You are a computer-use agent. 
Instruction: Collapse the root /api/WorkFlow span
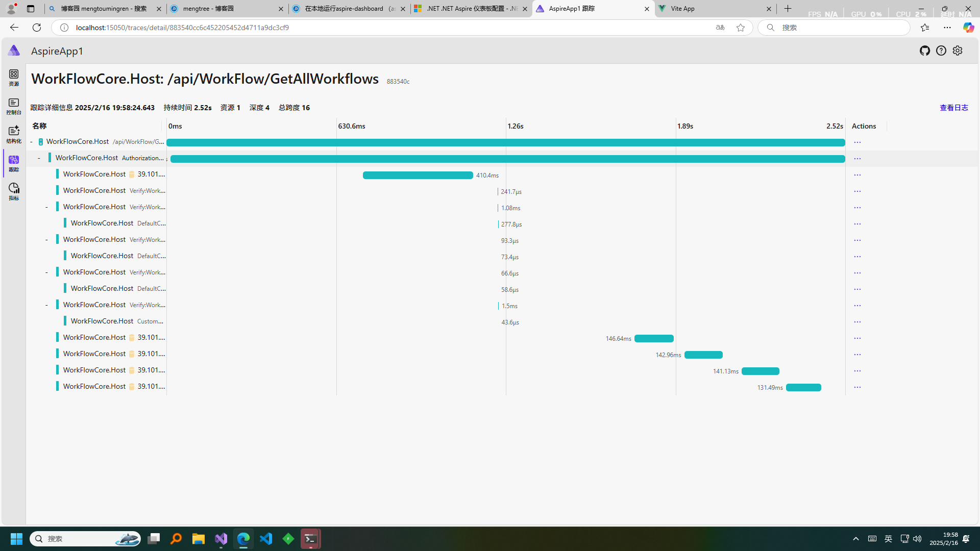32,142
